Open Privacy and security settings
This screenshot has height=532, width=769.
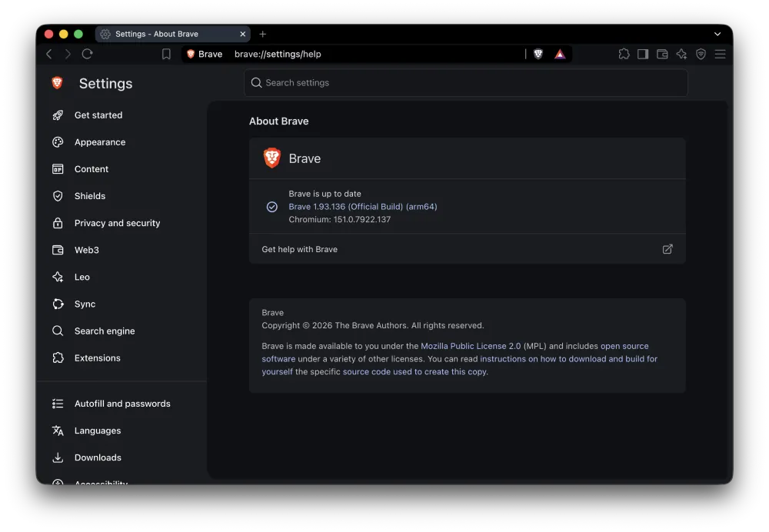tap(117, 223)
